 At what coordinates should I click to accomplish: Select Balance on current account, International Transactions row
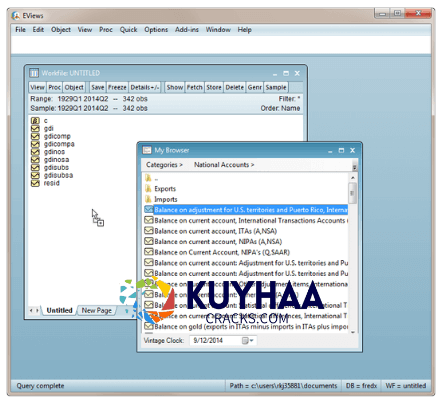tap(246, 220)
